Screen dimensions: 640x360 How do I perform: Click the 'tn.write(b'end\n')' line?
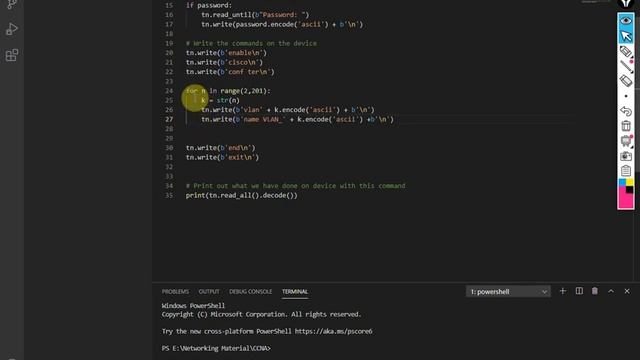point(220,148)
